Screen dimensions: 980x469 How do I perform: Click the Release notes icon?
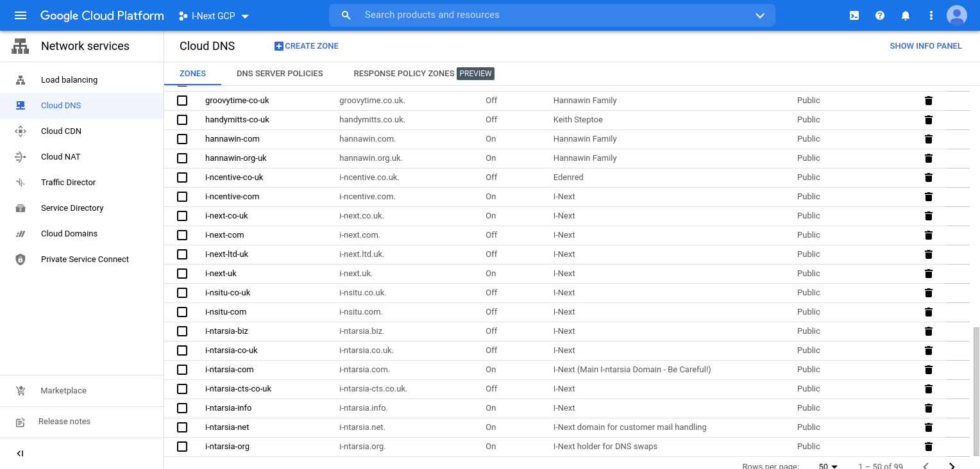click(21, 422)
